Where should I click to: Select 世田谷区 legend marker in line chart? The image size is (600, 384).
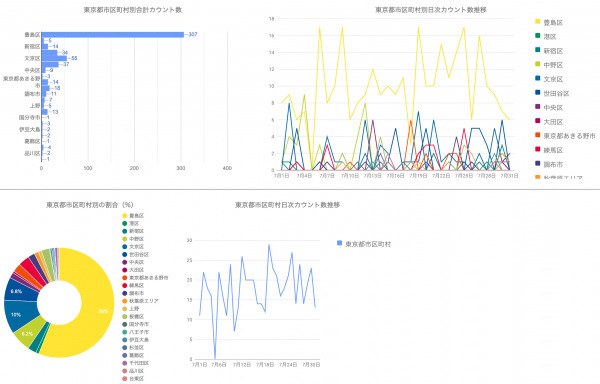538,93
